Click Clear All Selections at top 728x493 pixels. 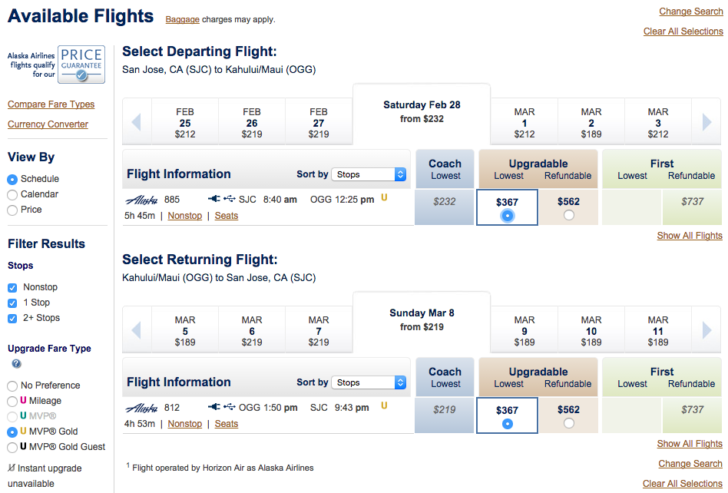pos(683,31)
